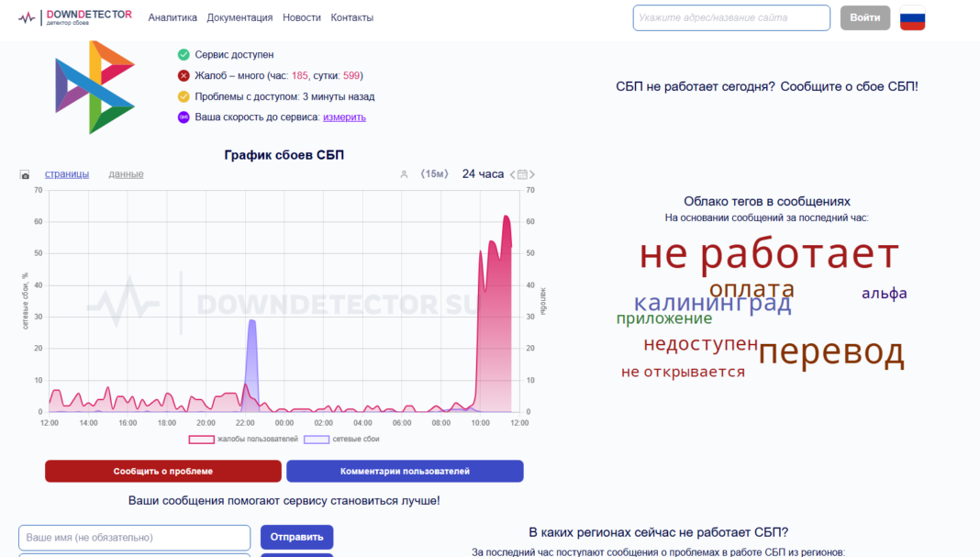Click the purple speed measurement icon

tap(184, 117)
